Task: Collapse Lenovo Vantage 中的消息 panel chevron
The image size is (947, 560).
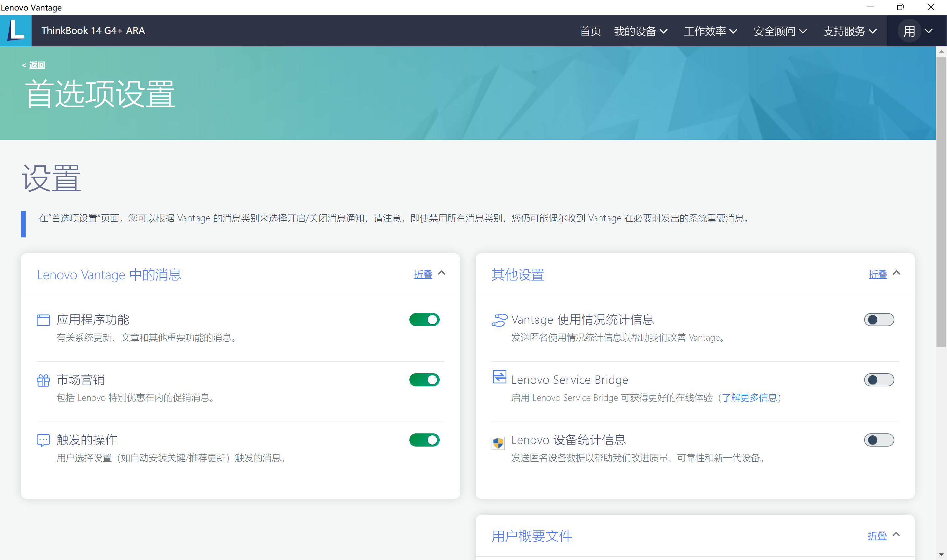Action: pyautogui.click(x=441, y=273)
